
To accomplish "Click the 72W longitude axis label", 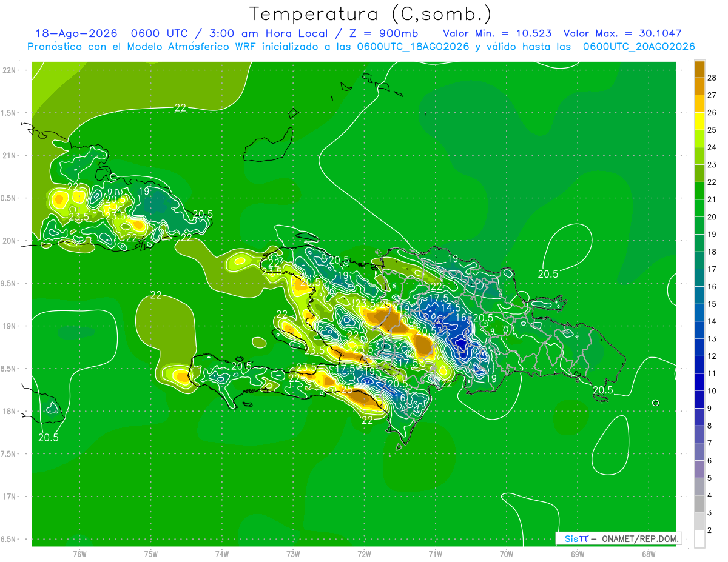I will pyautogui.click(x=364, y=554).
